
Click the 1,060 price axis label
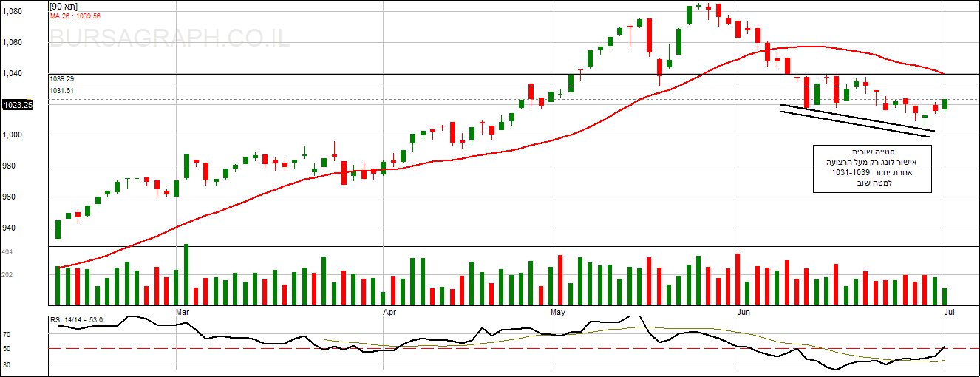[13, 43]
